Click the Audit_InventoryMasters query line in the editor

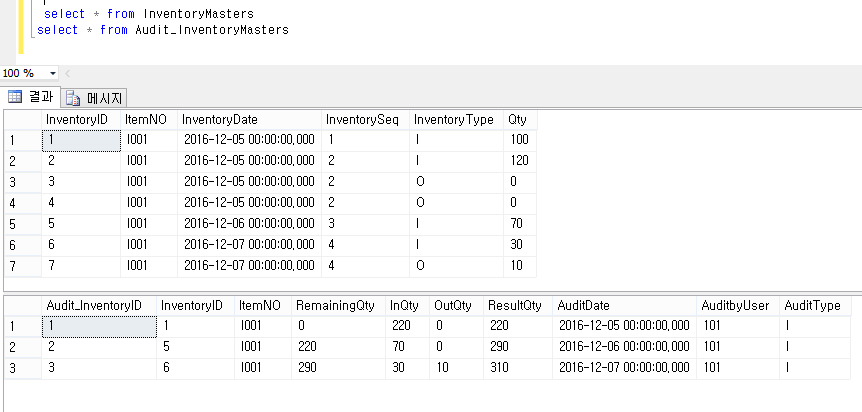162,31
